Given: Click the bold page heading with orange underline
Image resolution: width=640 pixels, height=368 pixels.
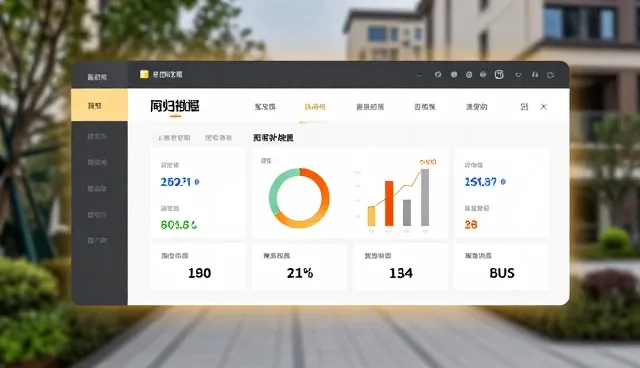Looking at the screenshot, I should [x=175, y=106].
